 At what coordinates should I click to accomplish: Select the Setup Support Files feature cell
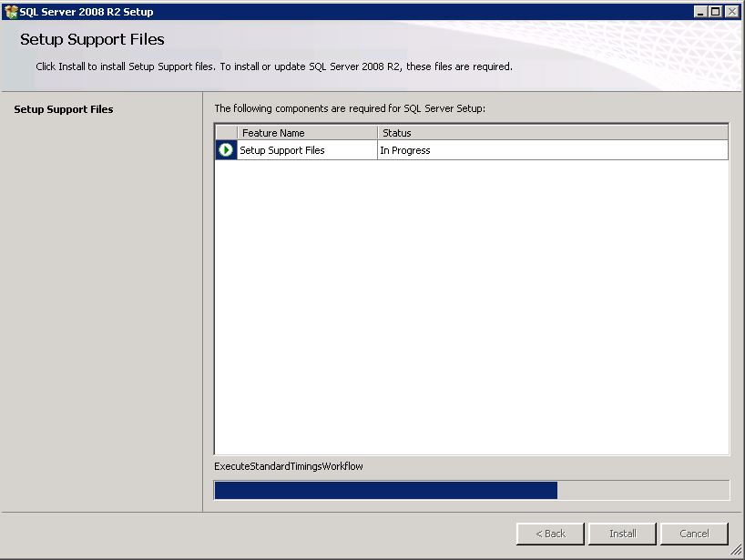tap(307, 150)
